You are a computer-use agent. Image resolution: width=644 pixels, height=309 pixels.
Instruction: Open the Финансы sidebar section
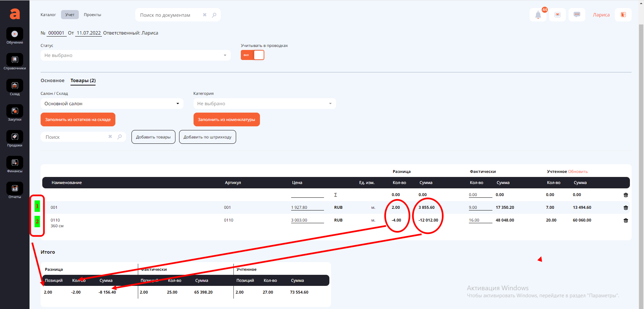click(15, 163)
